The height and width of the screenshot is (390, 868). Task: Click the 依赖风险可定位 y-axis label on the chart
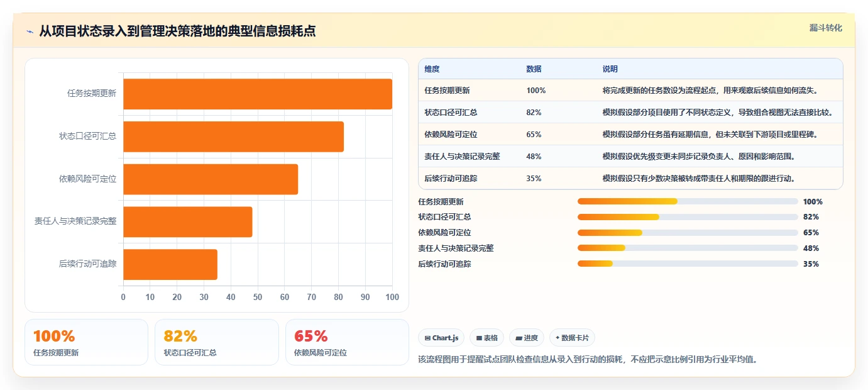[x=88, y=179]
